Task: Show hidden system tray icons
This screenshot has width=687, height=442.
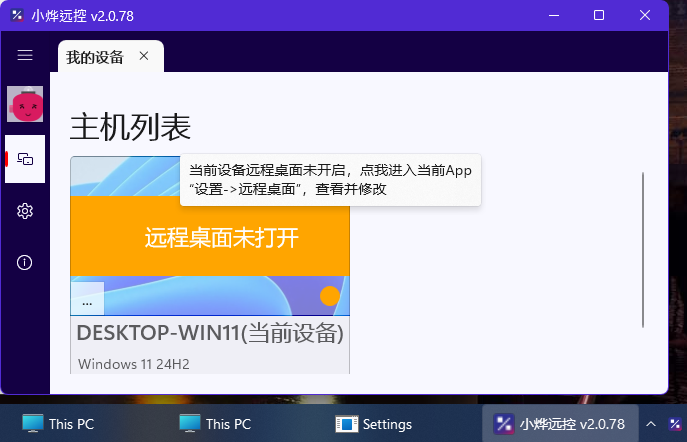Action: 651,424
